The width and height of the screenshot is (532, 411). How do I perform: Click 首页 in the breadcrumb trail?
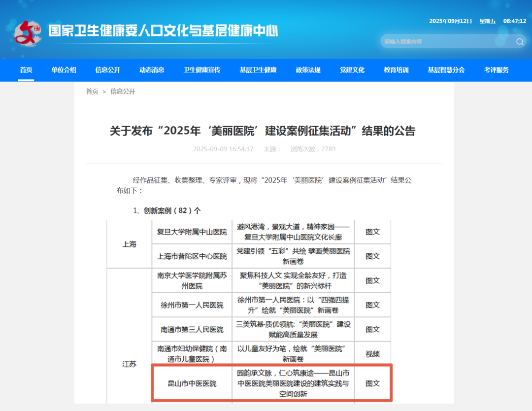[92, 92]
